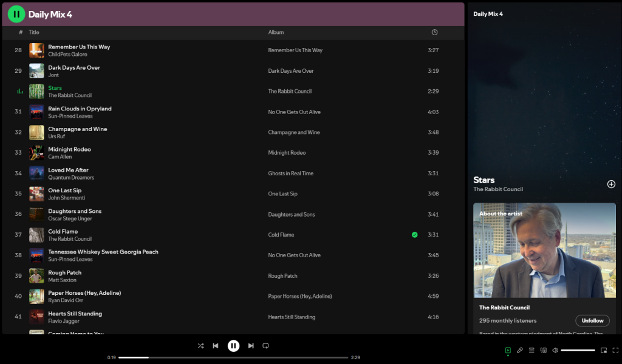Click the green saved checkmark on Cold Flame

click(414, 235)
